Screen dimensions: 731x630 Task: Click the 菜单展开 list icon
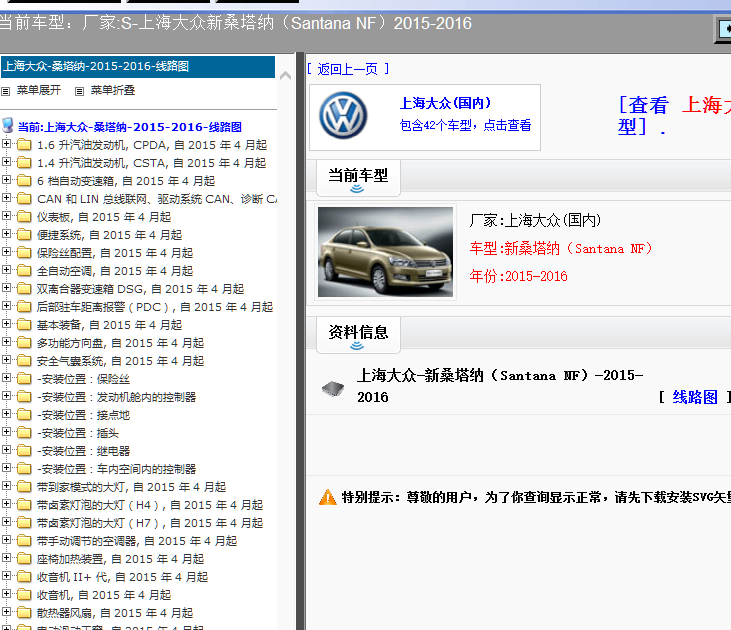pos(6,91)
